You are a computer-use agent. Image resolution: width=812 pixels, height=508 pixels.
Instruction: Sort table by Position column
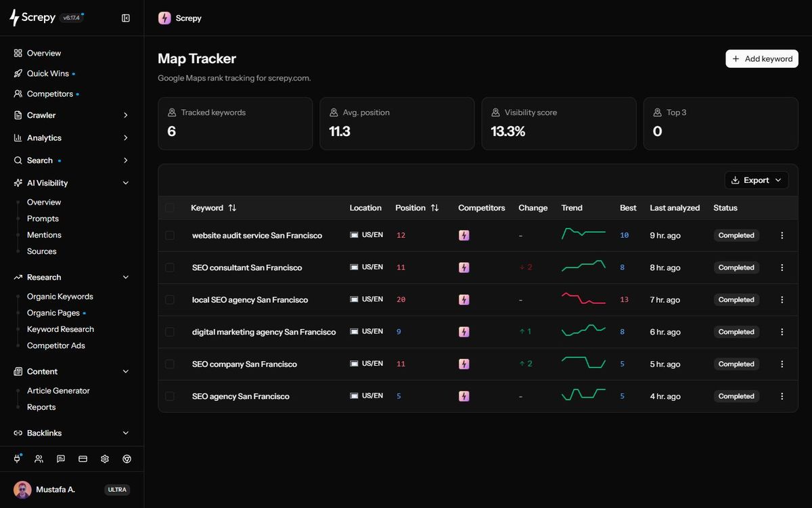click(x=417, y=208)
